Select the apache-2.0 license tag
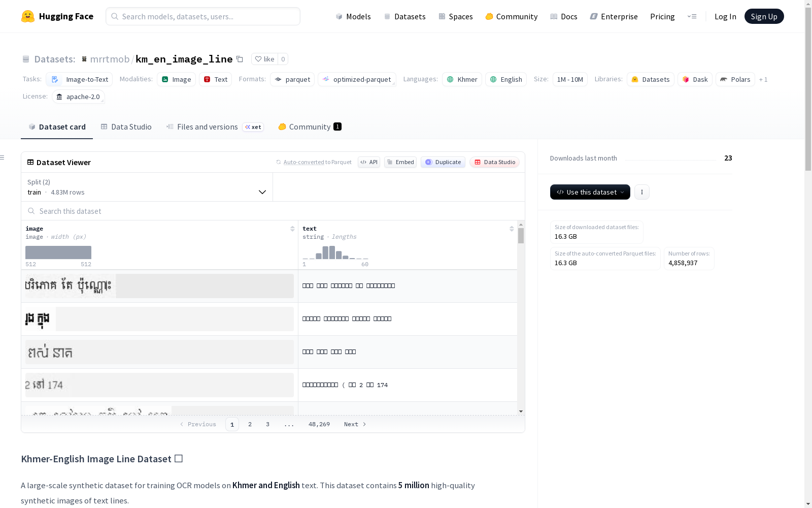 [78, 97]
